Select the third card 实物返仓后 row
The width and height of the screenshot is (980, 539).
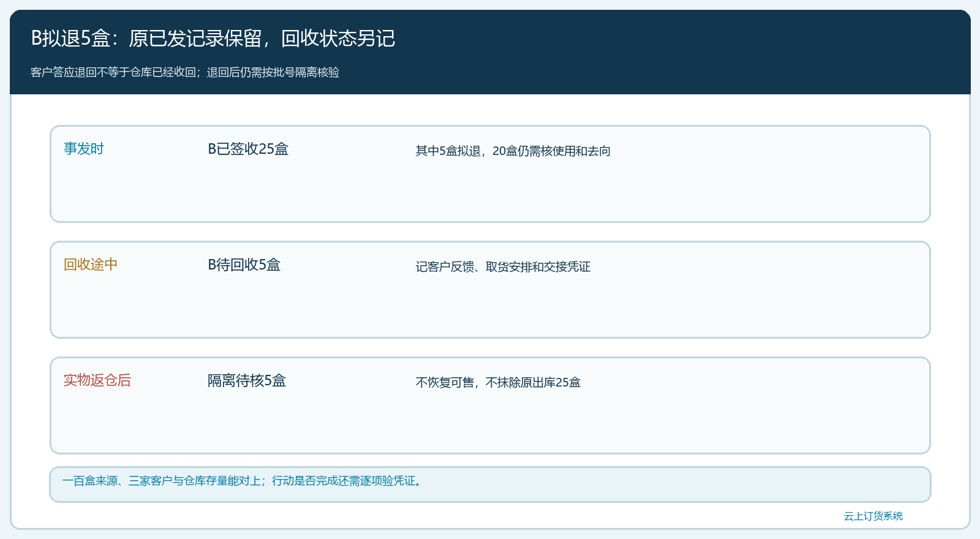[490, 405]
